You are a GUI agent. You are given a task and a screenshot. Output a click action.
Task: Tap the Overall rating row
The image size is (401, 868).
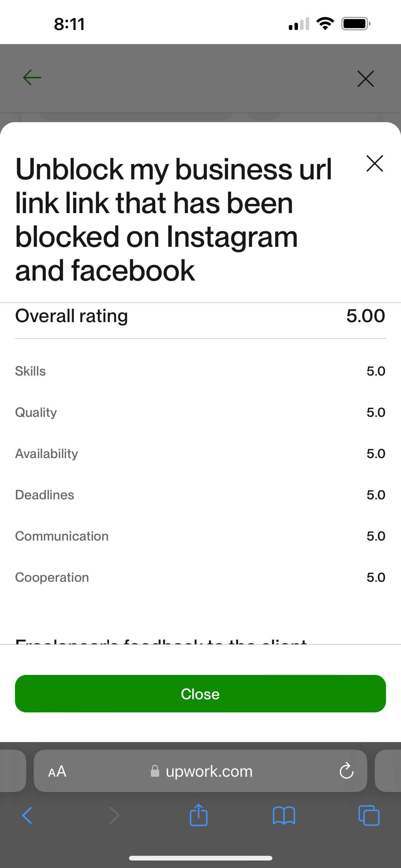coord(200,316)
